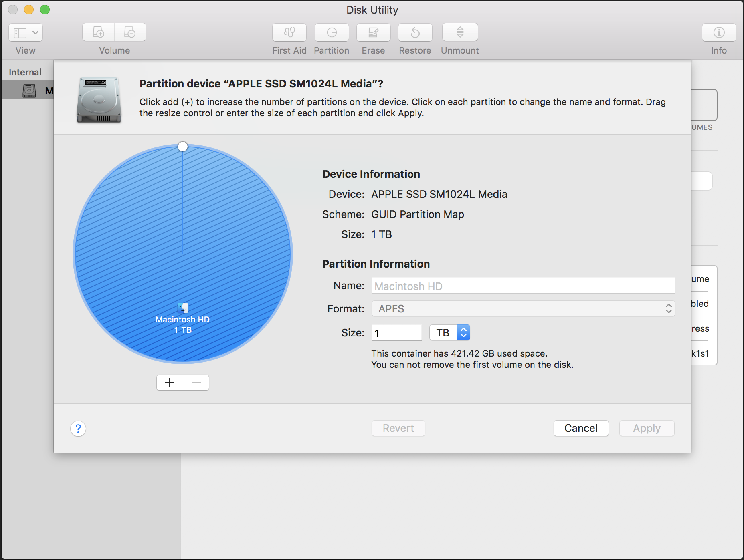This screenshot has width=744, height=560.
Task: Apply the partition changes
Action: coord(646,428)
